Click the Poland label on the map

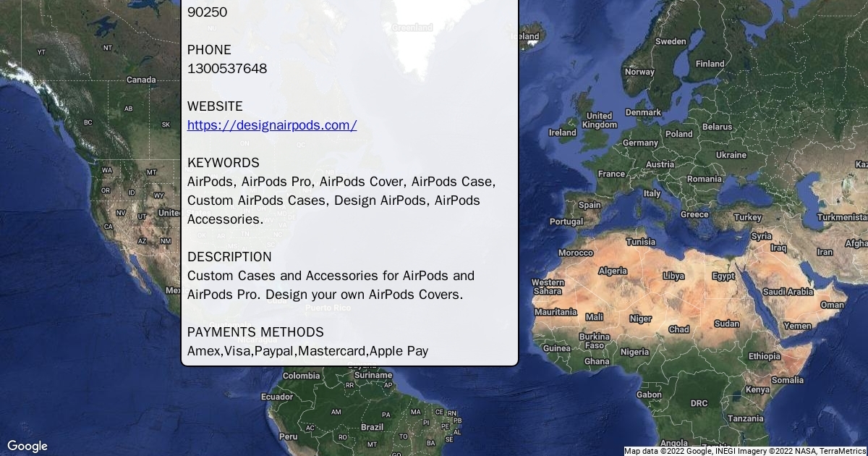[x=678, y=134]
